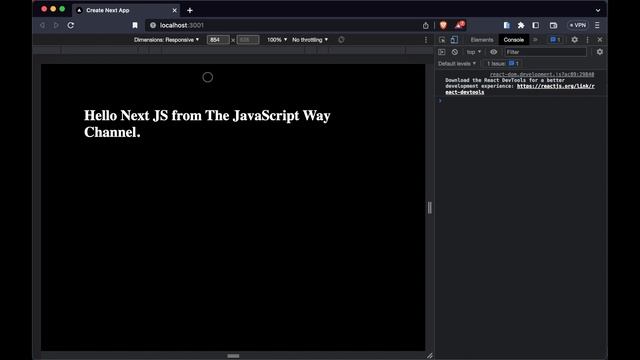Switch to the Console tab

513,40
